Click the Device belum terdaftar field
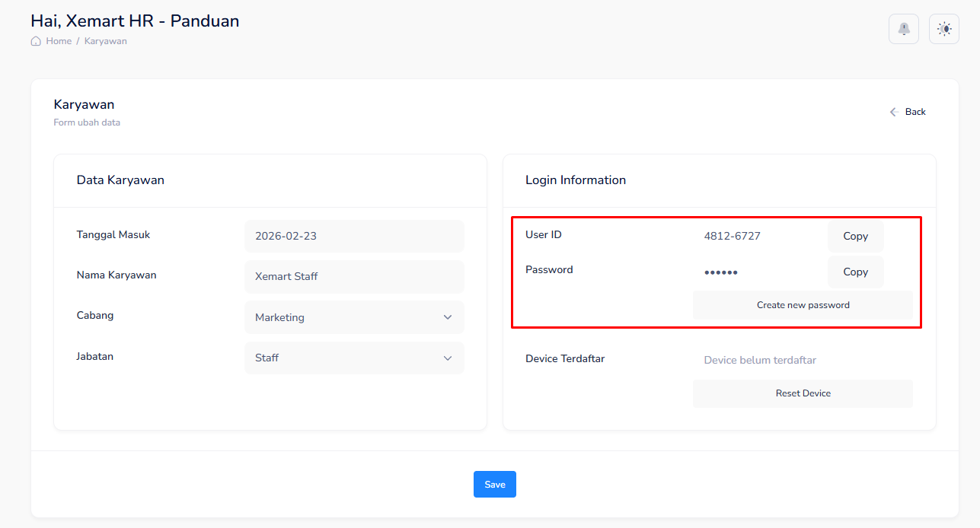 [x=760, y=360]
